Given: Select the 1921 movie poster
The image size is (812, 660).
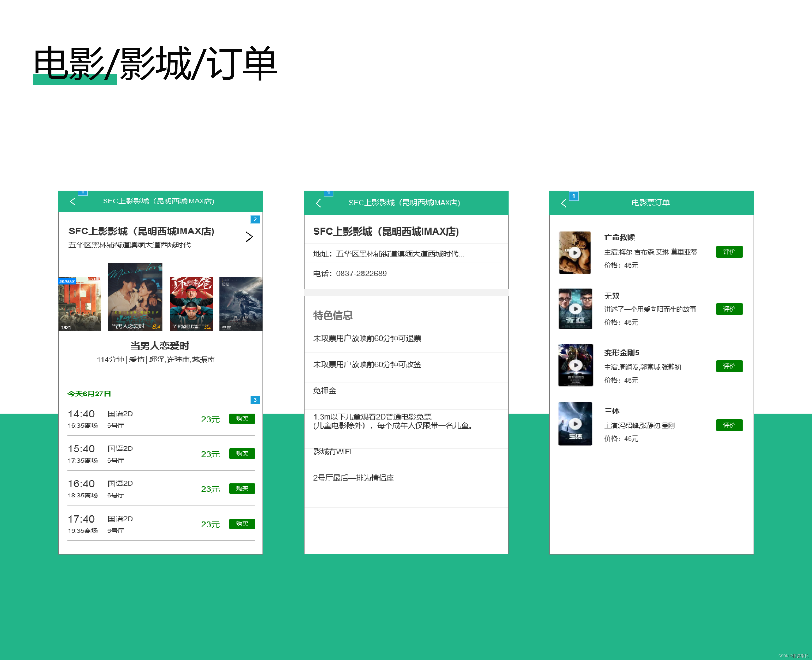Looking at the screenshot, I should click(80, 304).
